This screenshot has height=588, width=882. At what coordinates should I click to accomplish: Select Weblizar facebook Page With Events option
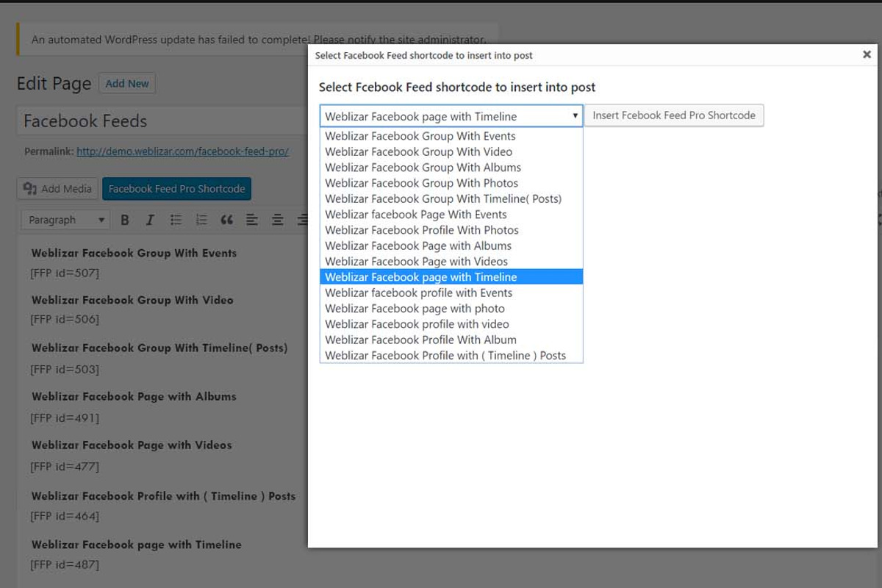point(451,215)
